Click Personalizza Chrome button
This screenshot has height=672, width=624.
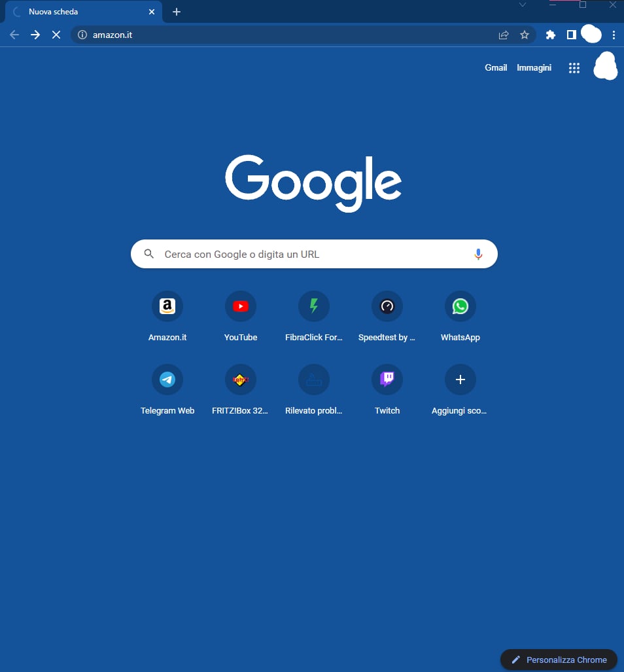(559, 660)
